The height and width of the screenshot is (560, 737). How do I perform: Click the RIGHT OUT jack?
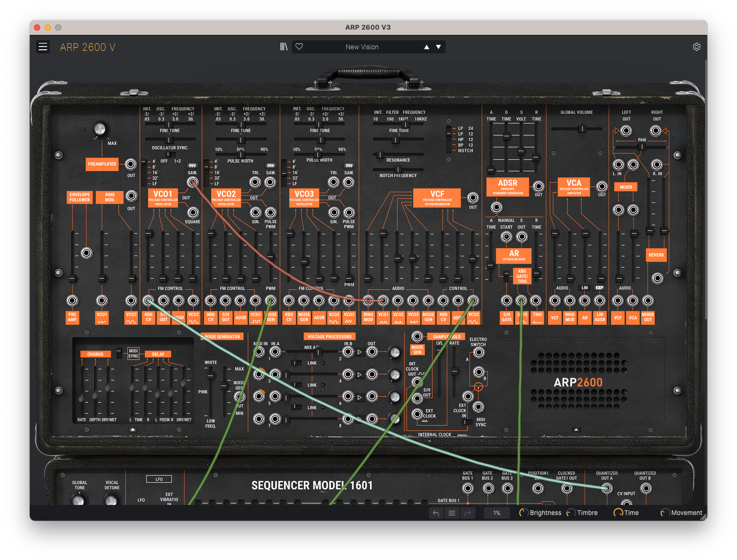point(656,131)
